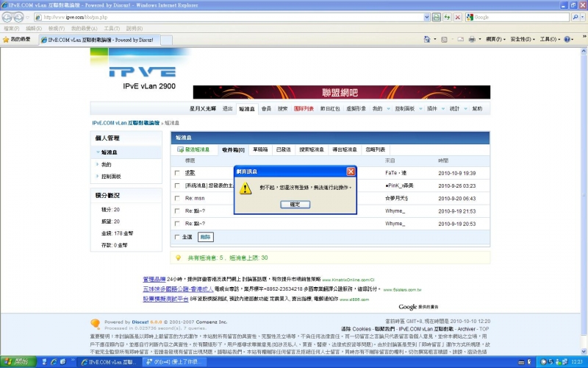Click the 聯盟網吧 banner image
Image resolution: width=588 pixels, height=368 pixels.
pos(341,92)
